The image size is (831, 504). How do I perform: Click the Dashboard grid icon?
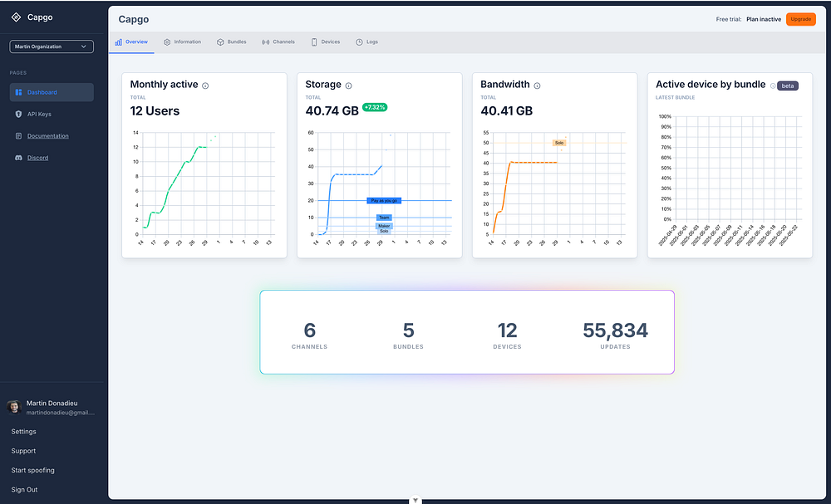tap(18, 92)
